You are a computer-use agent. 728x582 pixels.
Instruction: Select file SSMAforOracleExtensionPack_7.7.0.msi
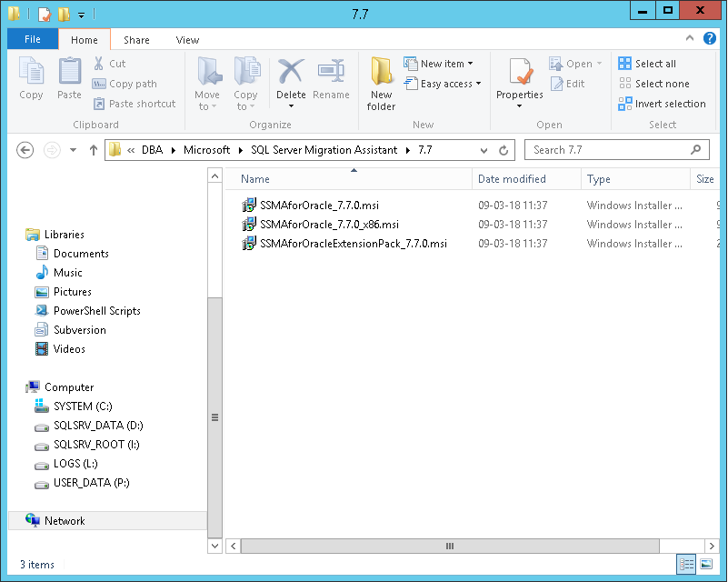pos(354,244)
